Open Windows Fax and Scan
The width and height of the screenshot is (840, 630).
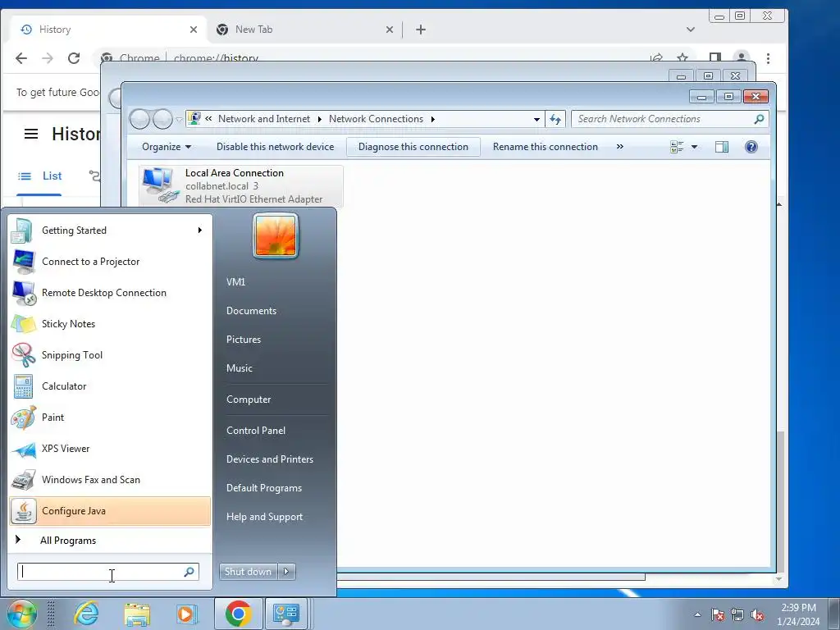(x=109, y=479)
